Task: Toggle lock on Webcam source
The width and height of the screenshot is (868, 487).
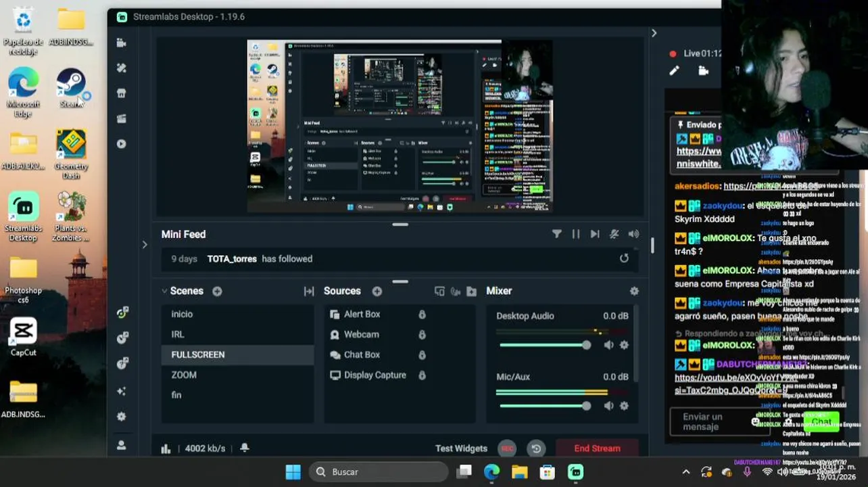Action: point(422,334)
